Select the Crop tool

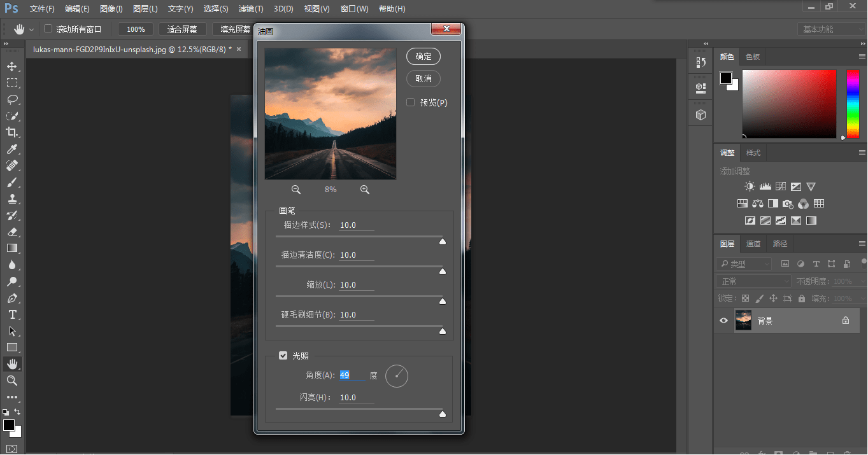pyautogui.click(x=12, y=132)
